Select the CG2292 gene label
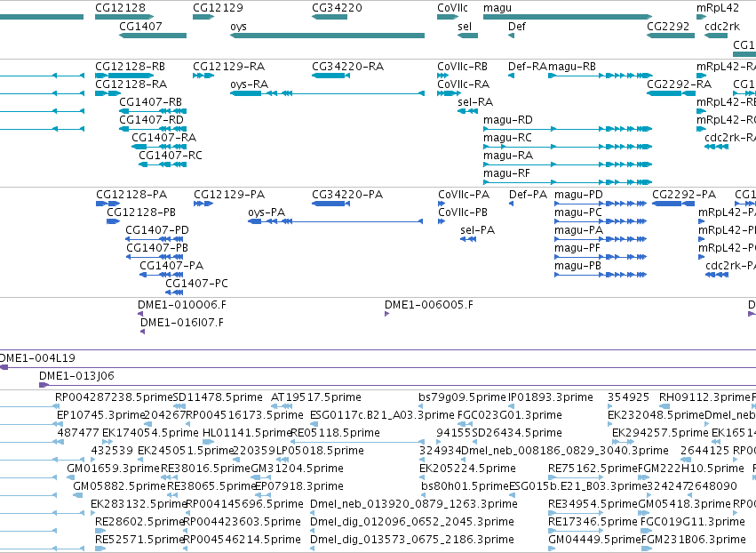Screen dimensions: 756x553 click(x=668, y=26)
